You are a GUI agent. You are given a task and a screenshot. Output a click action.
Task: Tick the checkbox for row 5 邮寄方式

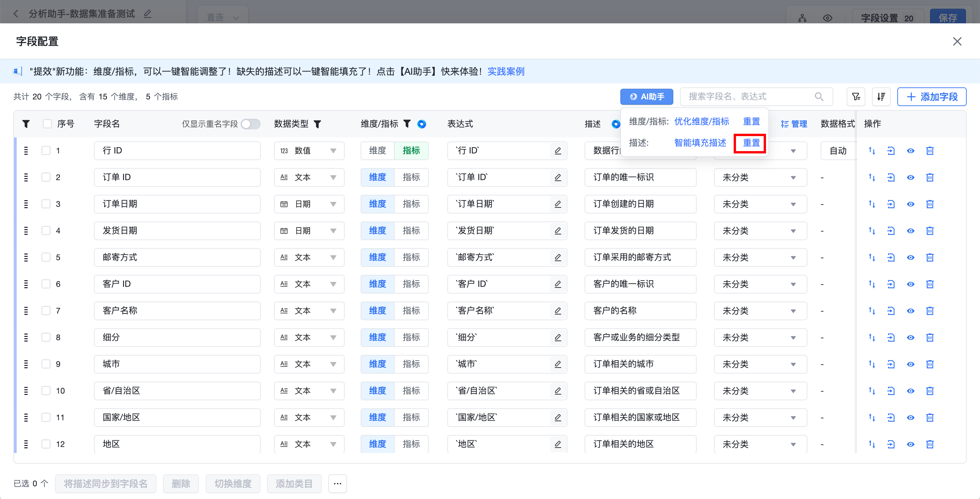click(x=46, y=257)
